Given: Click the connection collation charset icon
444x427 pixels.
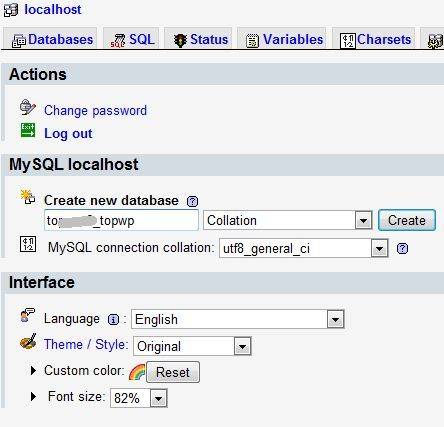Looking at the screenshot, I should coord(28,244).
